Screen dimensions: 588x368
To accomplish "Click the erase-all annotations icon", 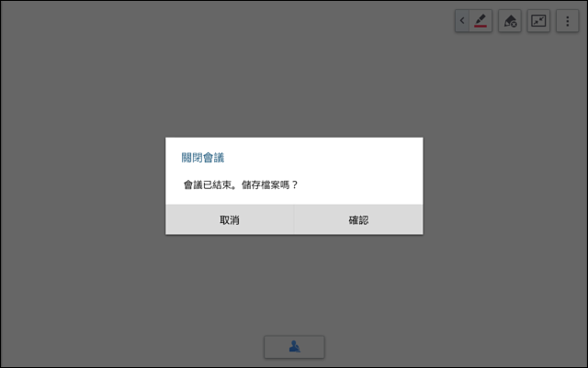I will coord(510,21).
